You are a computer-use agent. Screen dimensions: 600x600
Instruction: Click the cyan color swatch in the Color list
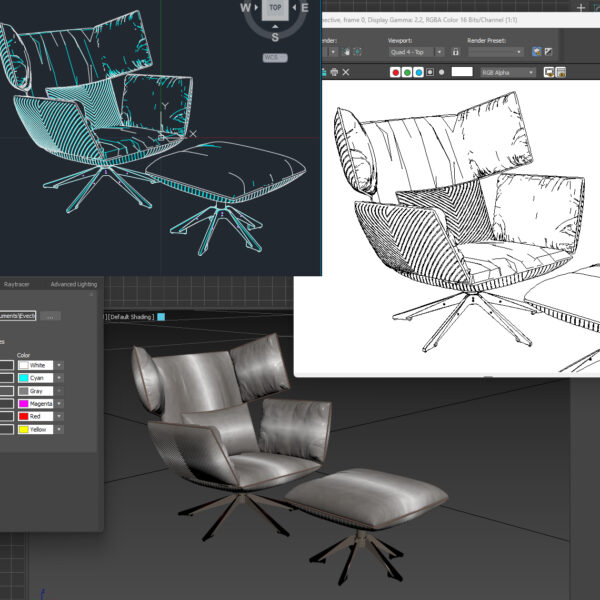(24, 378)
